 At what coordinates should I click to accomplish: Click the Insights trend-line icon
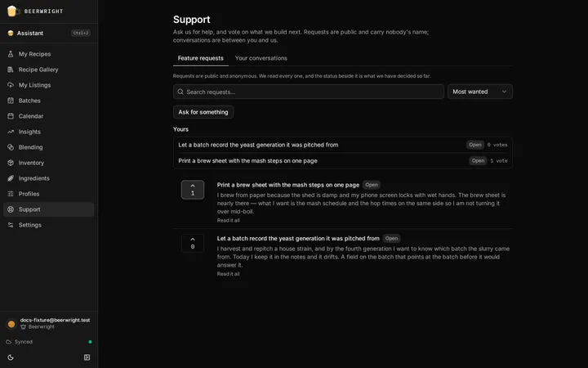click(11, 132)
